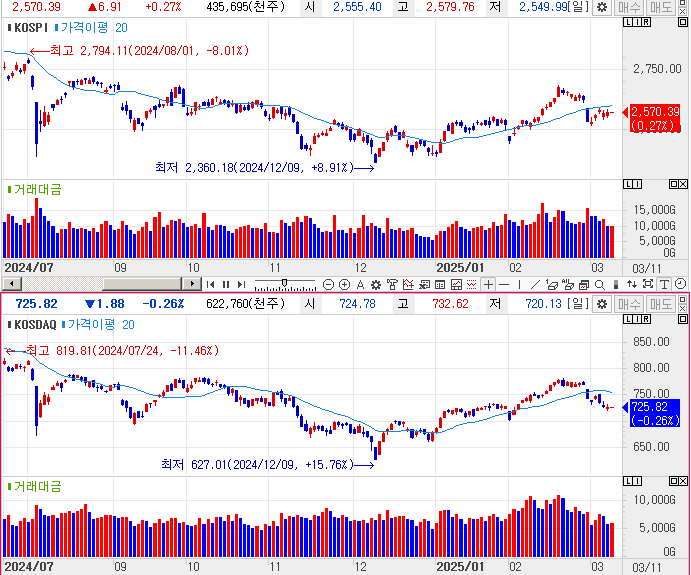The image size is (691, 575).
Task: Click the magnifier search icon in toolbar
Action: point(600,285)
